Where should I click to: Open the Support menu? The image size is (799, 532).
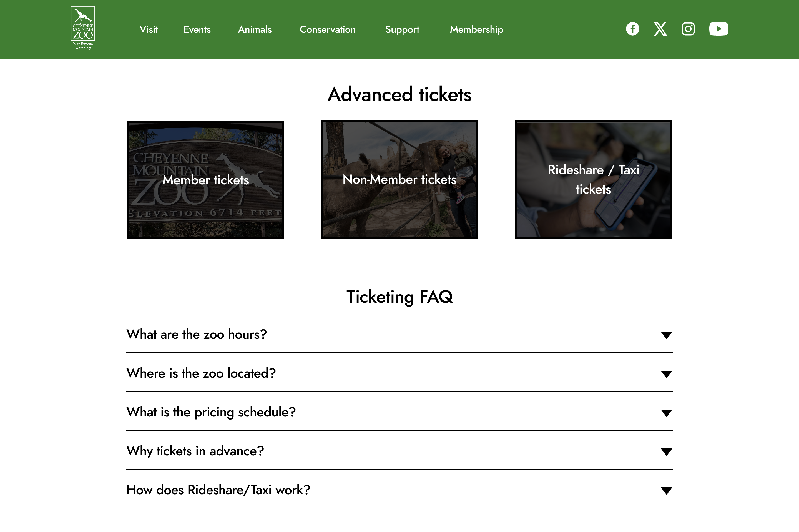coord(402,29)
